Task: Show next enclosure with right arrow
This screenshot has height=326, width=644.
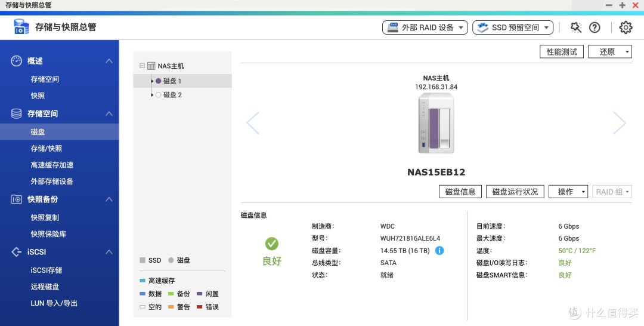Action: click(x=620, y=122)
